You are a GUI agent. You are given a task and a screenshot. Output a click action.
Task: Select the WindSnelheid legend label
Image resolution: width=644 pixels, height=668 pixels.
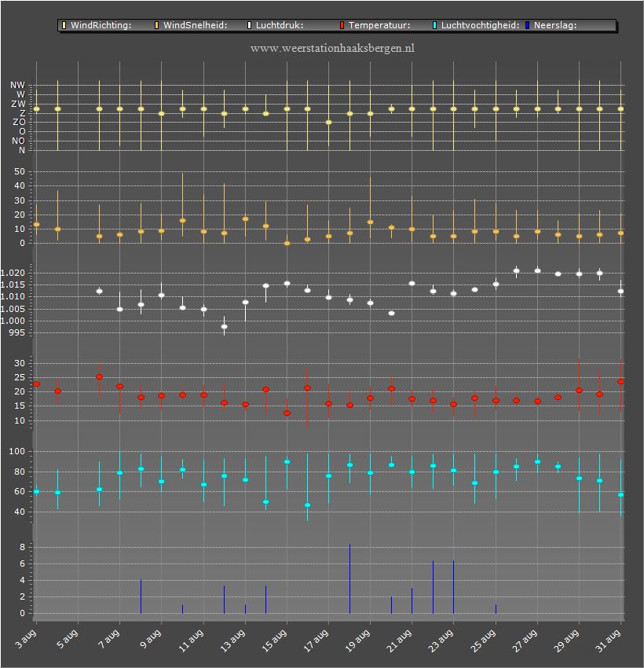[196, 25]
